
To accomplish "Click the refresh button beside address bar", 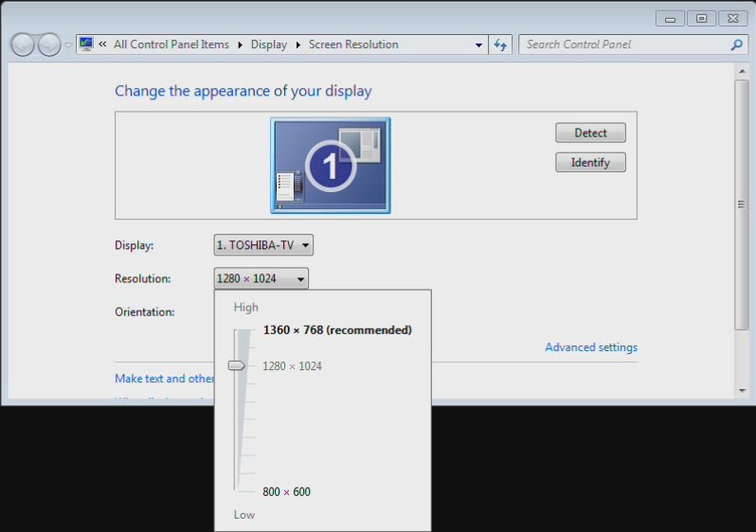I will coord(501,44).
